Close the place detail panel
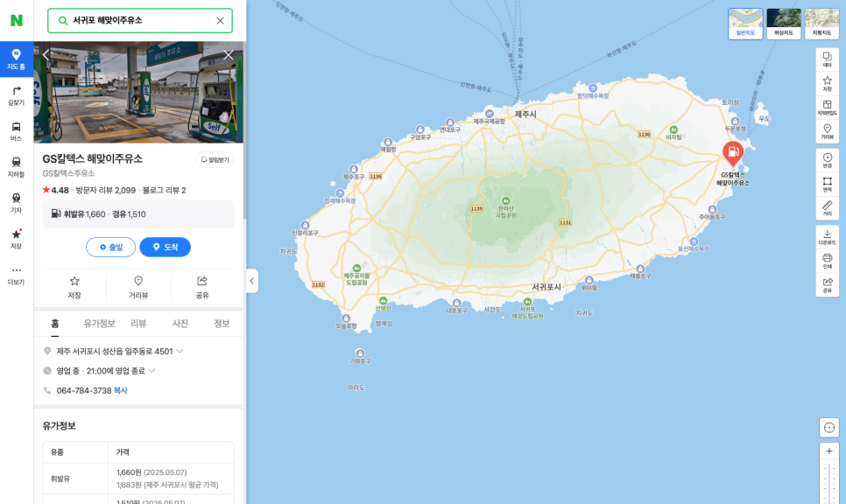Screen dimensions: 846x504 (229, 54)
